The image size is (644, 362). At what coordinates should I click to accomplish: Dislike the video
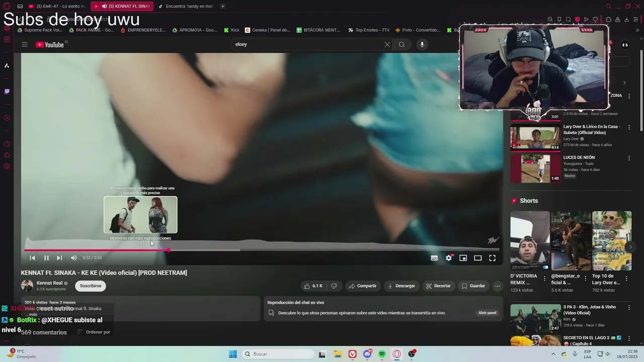[x=334, y=286]
